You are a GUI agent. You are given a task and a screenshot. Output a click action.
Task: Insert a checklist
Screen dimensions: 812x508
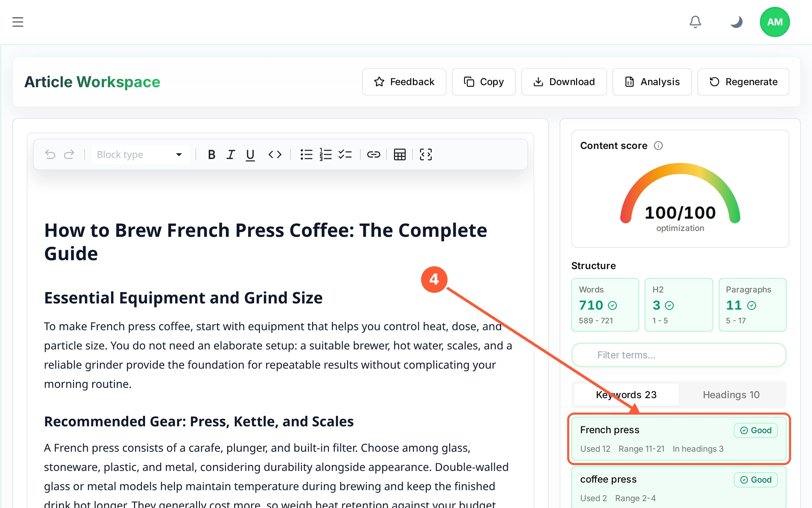pos(345,154)
